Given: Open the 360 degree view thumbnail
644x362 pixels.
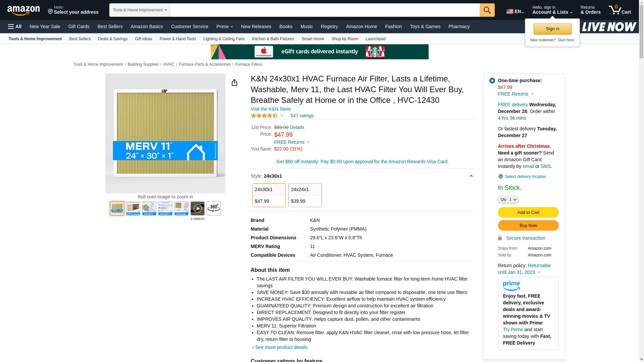Looking at the screenshot, I should pos(213,208).
